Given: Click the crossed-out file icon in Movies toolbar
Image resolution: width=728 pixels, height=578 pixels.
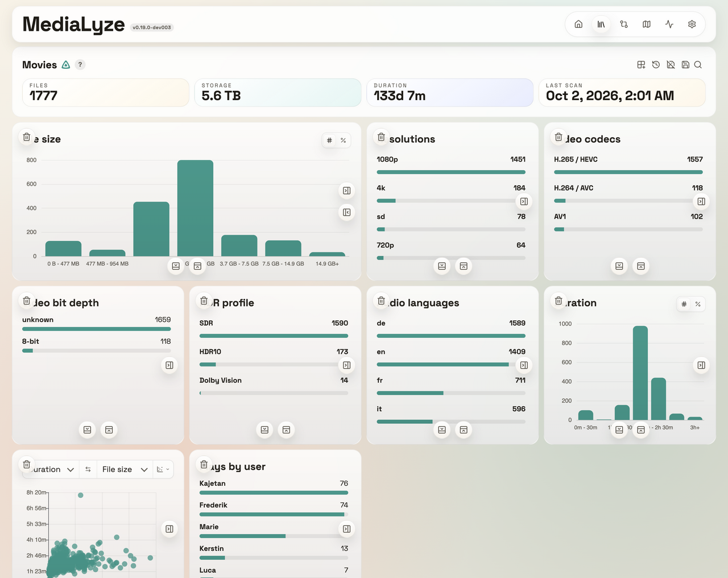Looking at the screenshot, I should [x=671, y=65].
